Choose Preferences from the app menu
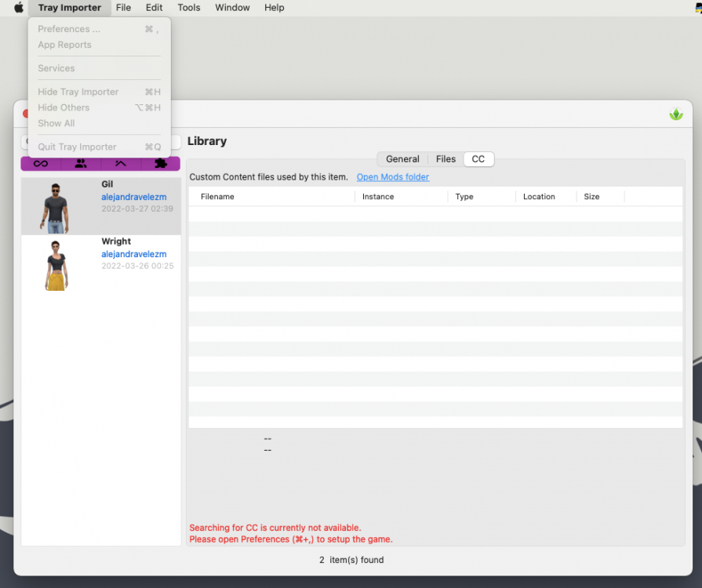Screen dimensions: 702x588 point(99,29)
